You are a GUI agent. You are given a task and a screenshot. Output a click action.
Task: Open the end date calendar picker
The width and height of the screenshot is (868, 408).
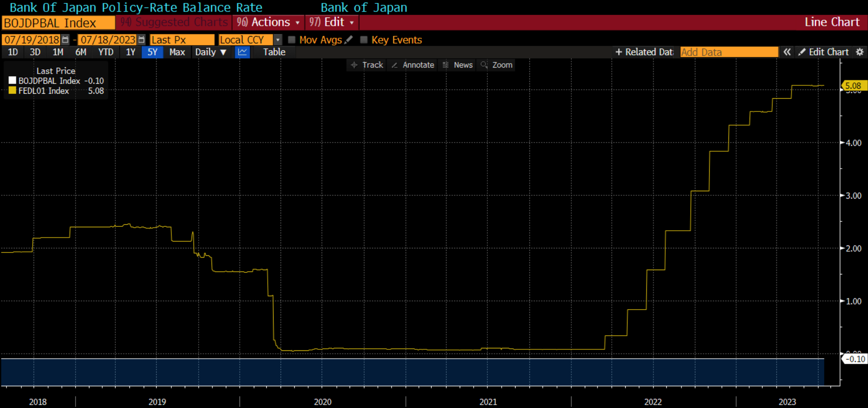tap(141, 40)
